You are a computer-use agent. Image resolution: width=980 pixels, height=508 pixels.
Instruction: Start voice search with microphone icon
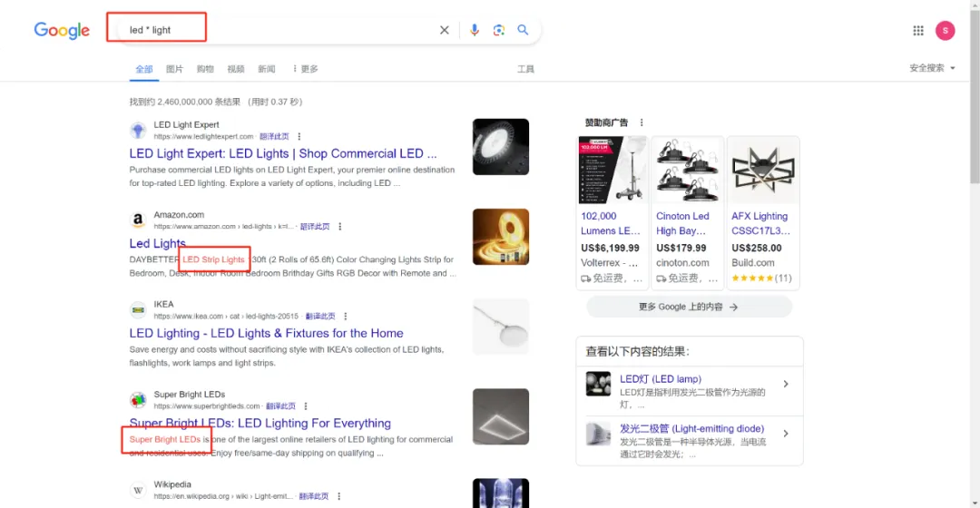tap(474, 30)
